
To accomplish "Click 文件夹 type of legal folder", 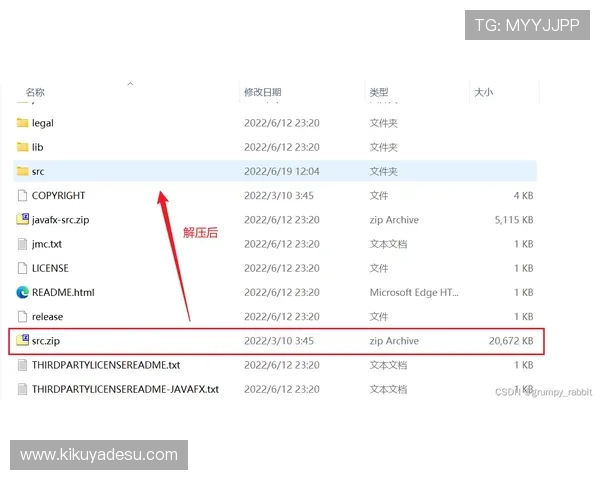I will coord(384,123).
